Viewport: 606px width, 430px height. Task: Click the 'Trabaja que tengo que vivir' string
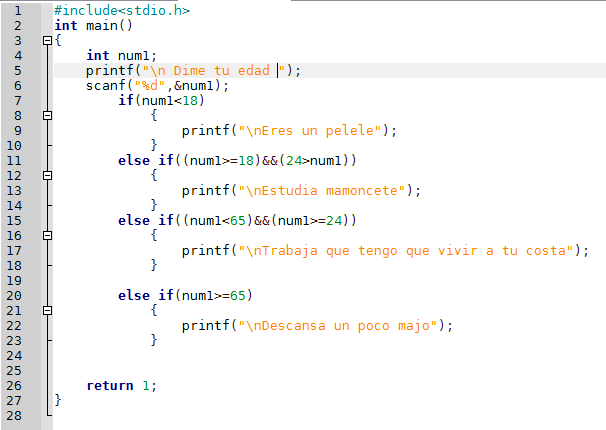tap(406, 251)
